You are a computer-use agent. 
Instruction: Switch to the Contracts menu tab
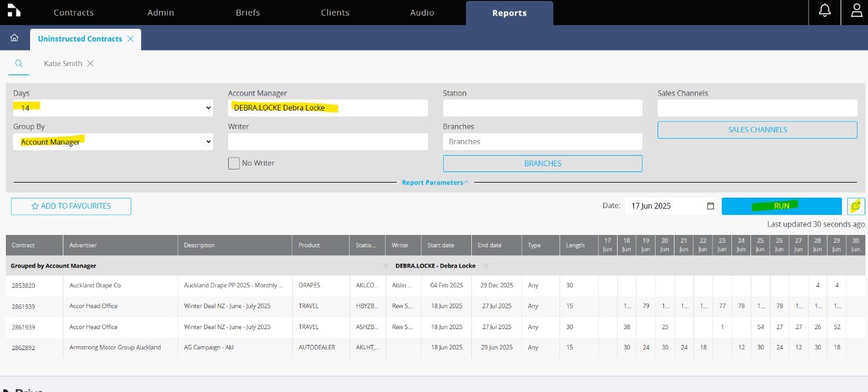coord(73,12)
